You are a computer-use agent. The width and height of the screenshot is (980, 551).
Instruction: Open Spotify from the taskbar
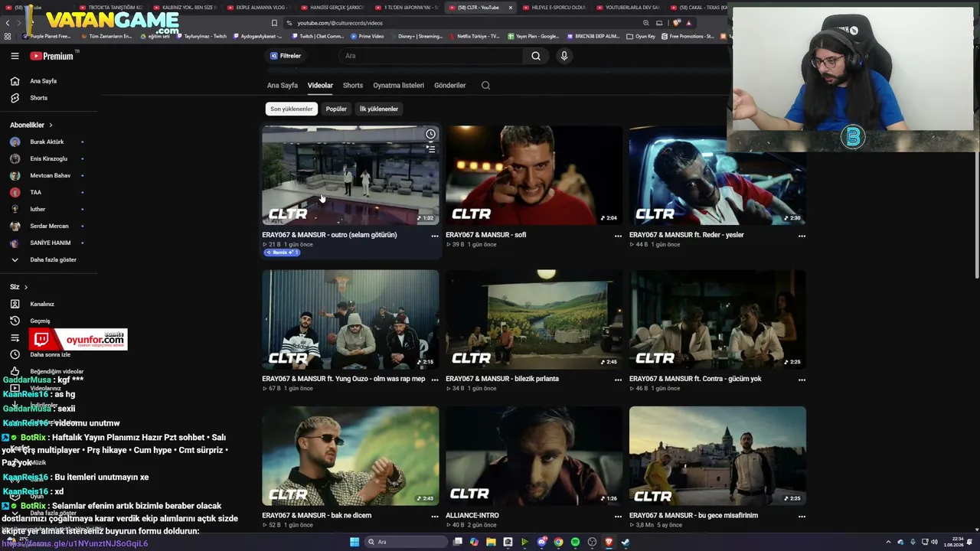[x=575, y=542]
